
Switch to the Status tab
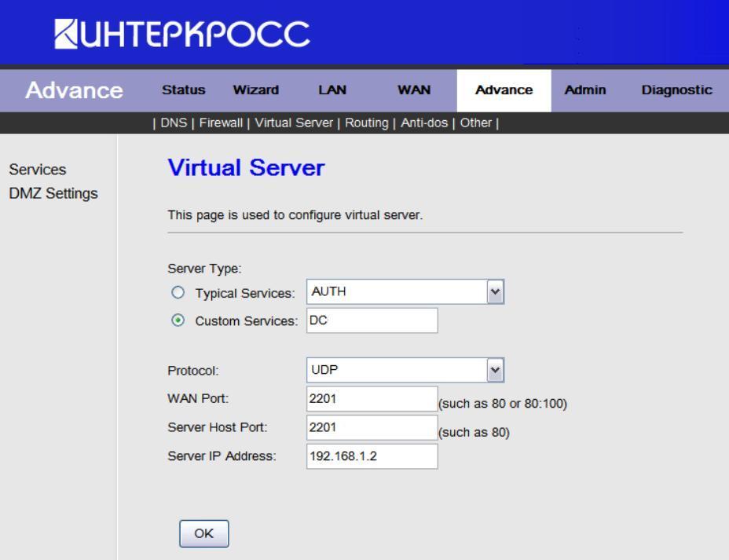(x=183, y=90)
